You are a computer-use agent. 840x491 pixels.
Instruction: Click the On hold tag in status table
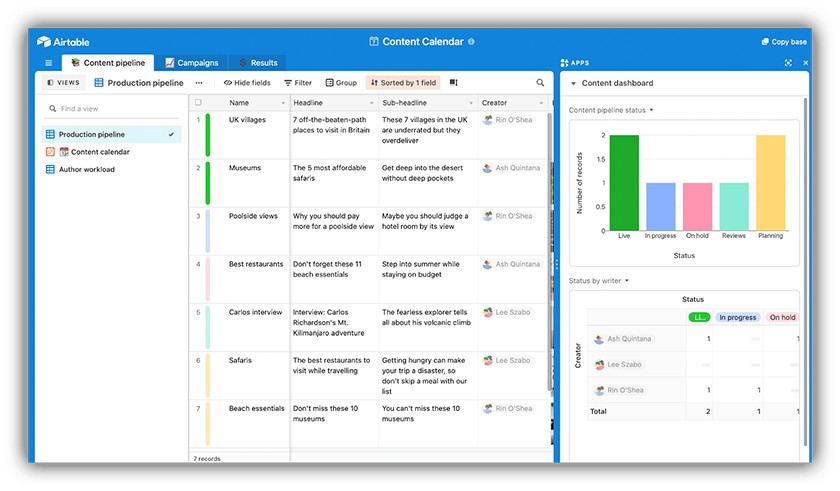[x=782, y=318]
